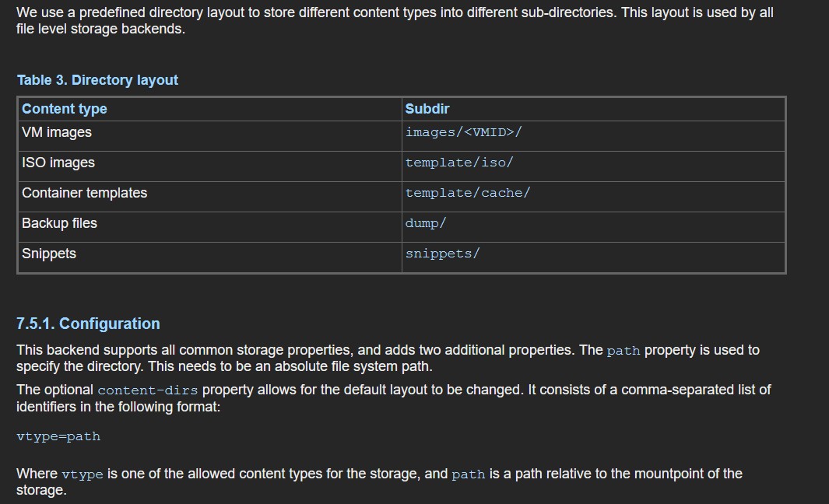Click the "Subdir" column header

(x=427, y=109)
